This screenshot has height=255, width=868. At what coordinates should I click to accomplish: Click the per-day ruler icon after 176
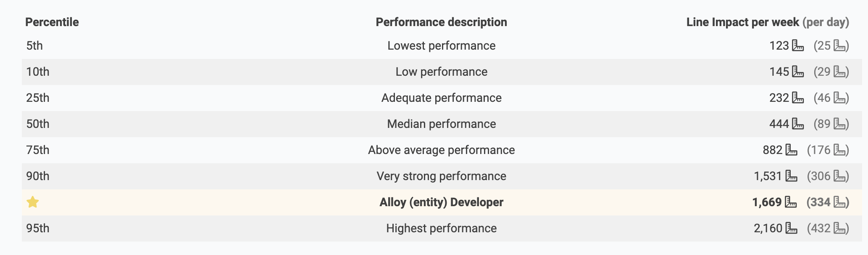pyautogui.click(x=839, y=150)
